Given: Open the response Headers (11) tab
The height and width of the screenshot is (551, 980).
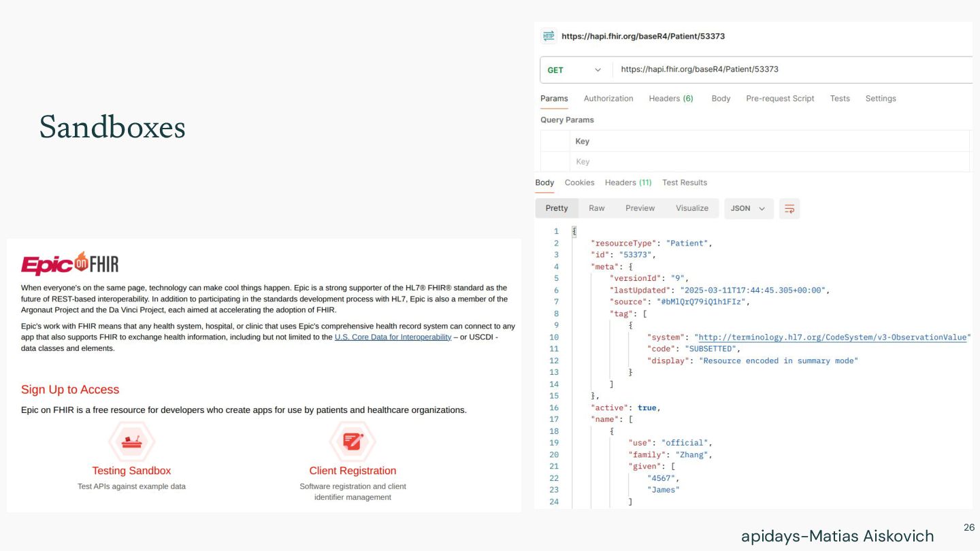Looking at the screenshot, I should tap(628, 182).
